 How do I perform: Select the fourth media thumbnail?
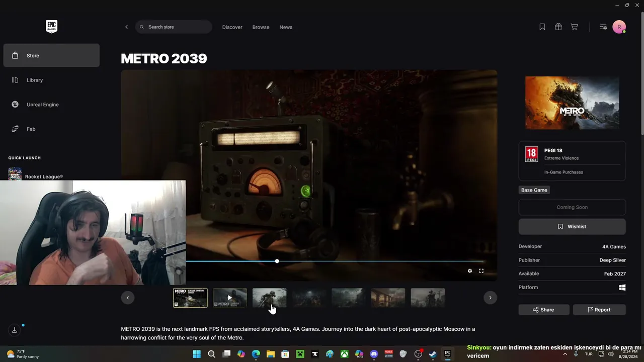(x=309, y=298)
